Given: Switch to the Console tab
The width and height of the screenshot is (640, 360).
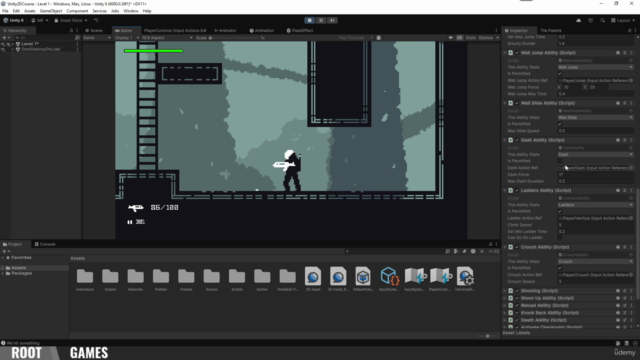Looking at the screenshot, I should (45, 244).
